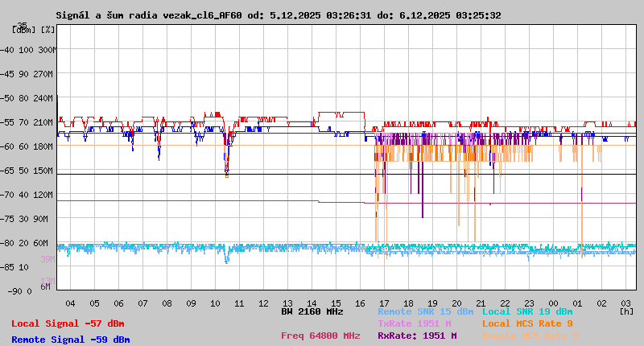Select the RxRate 1951 M legend

pos(417,336)
